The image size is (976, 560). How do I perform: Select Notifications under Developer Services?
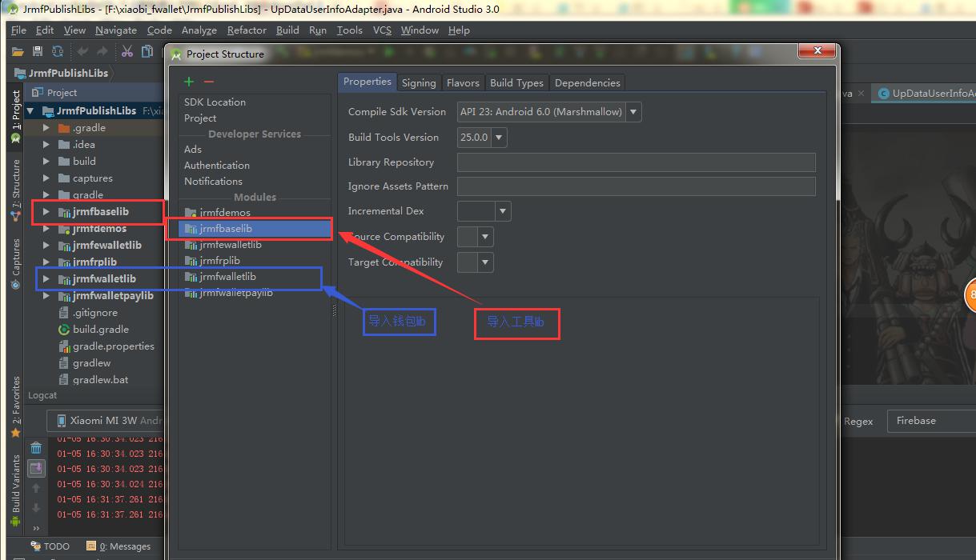pyautogui.click(x=213, y=182)
